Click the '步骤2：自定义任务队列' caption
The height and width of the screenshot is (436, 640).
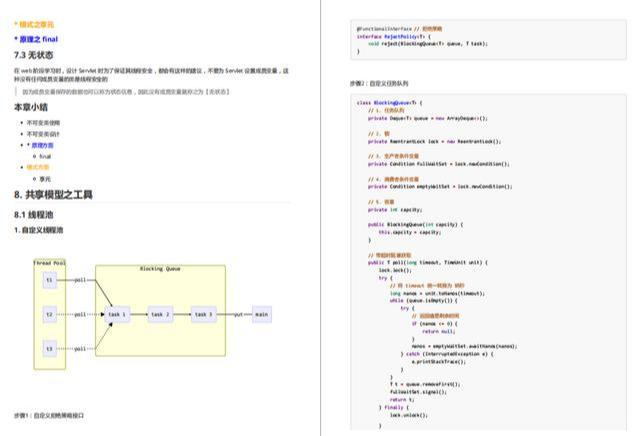coord(379,83)
